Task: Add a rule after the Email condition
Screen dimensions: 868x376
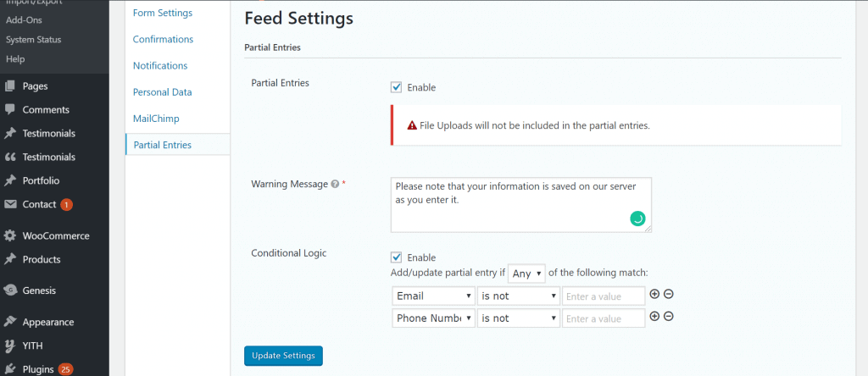Action: tap(654, 294)
